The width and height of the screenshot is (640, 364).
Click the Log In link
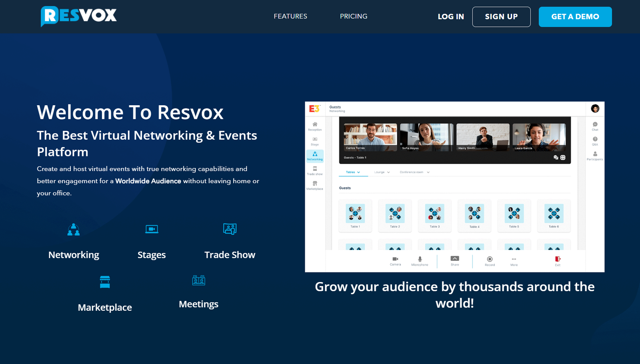[x=451, y=16]
